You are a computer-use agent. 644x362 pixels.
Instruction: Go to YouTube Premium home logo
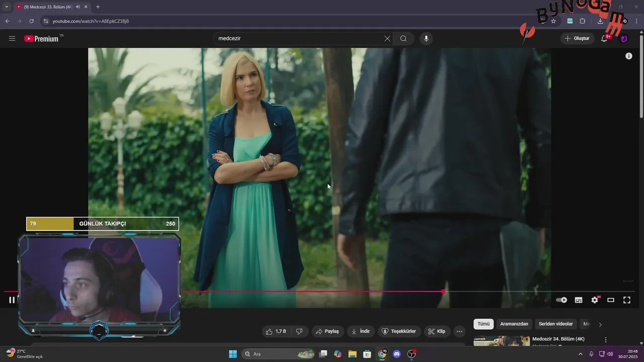click(x=41, y=39)
